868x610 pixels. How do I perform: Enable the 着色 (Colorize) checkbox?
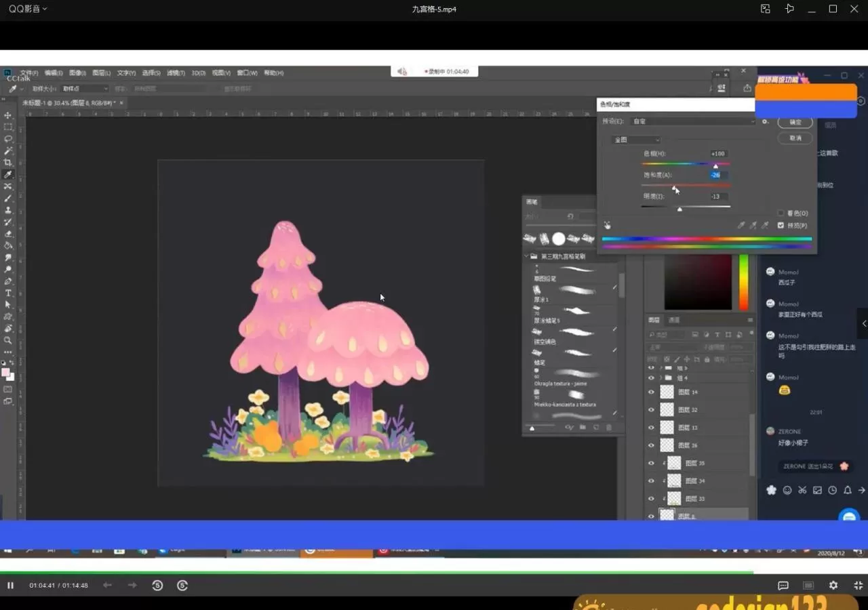point(781,213)
